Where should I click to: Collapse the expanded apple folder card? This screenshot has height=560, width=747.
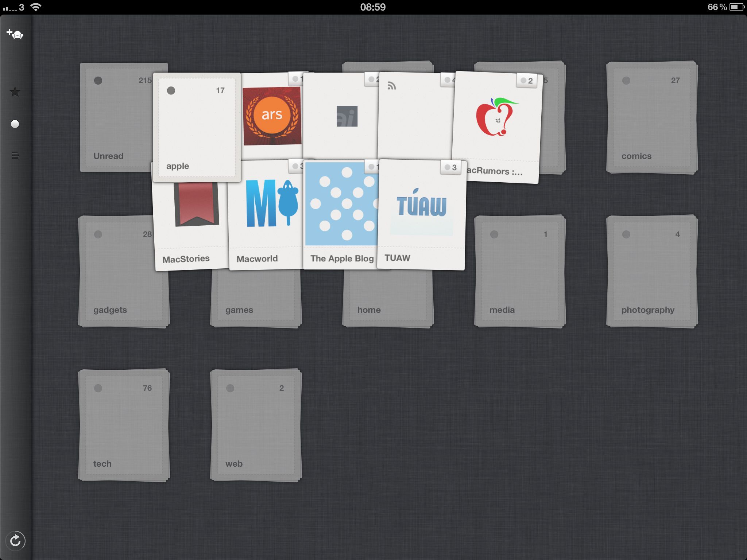[x=197, y=128]
